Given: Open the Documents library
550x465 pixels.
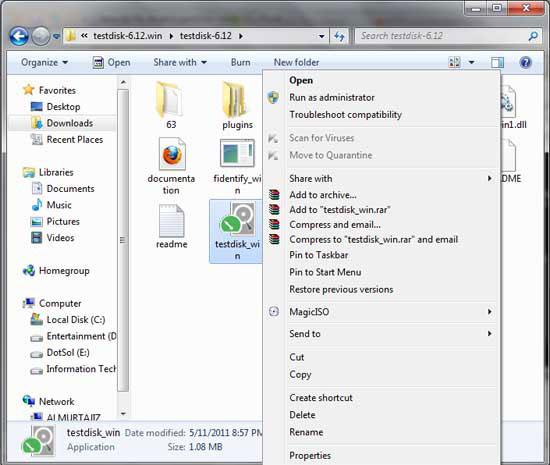Looking at the screenshot, I should pyautogui.click(x=63, y=189).
